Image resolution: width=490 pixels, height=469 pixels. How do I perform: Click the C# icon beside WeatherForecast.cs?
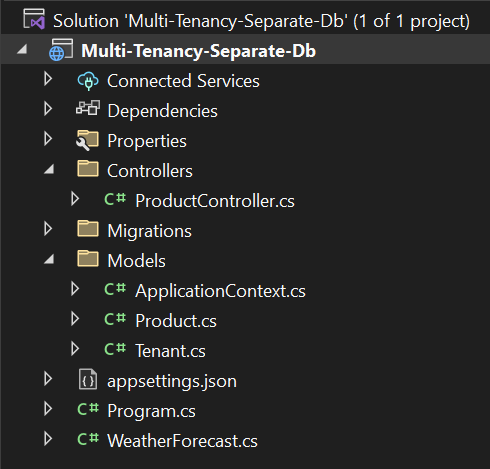click(88, 439)
